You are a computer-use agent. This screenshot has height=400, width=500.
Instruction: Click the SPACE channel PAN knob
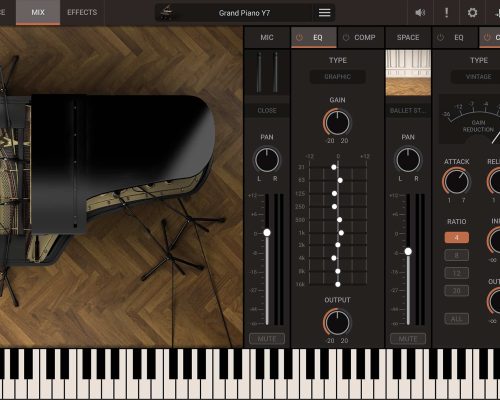[x=408, y=160]
